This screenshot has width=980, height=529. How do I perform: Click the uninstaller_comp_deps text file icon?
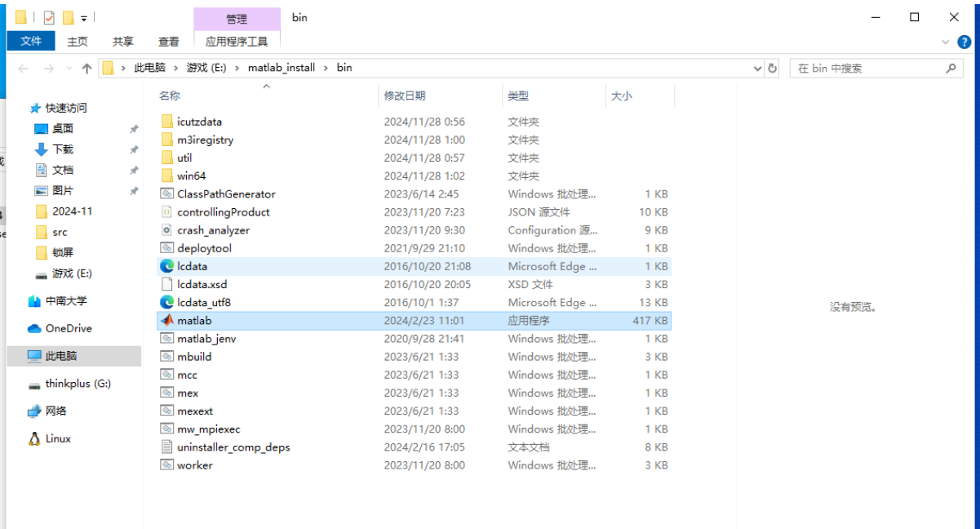pos(166,447)
